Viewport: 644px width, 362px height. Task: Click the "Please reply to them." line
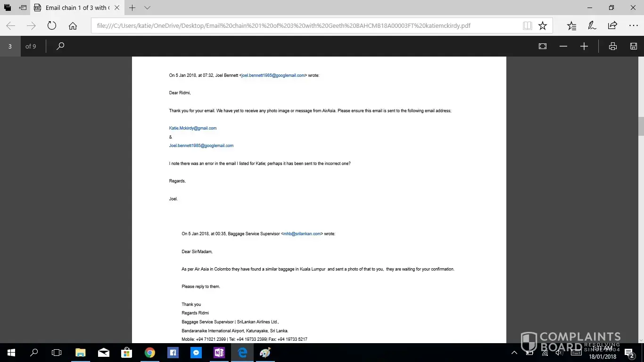pyautogui.click(x=201, y=287)
